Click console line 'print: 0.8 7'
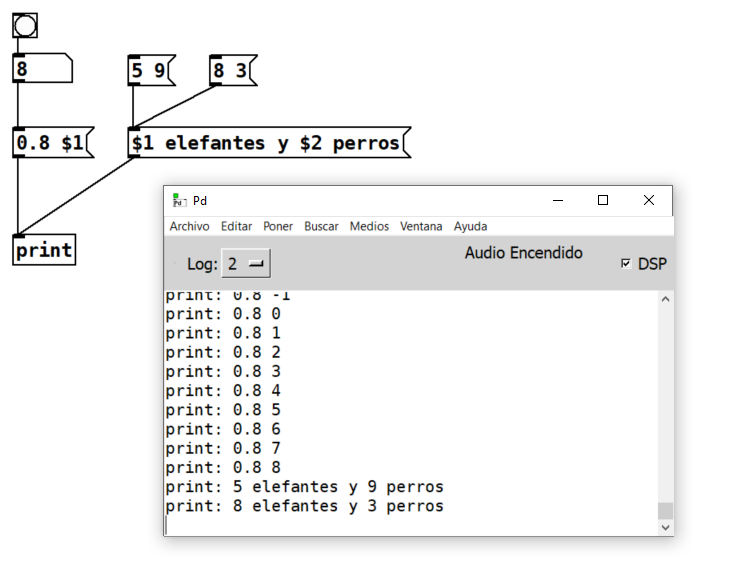Viewport: 744px width, 561px height. click(223, 449)
